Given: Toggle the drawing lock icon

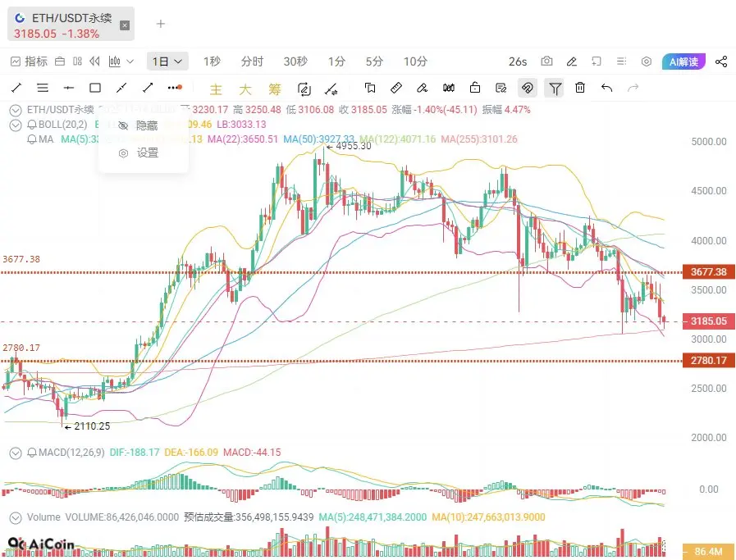Looking at the screenshot, I should click(x=475, y=88).
